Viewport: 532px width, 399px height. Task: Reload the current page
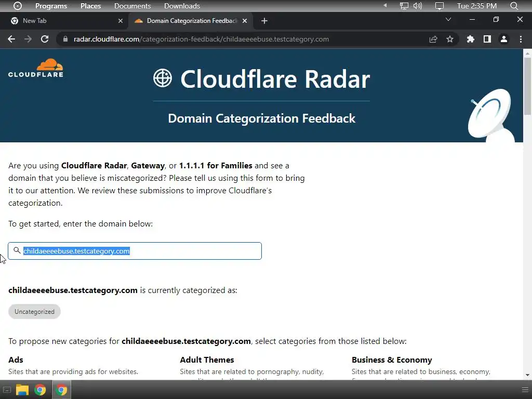[45, 39]
